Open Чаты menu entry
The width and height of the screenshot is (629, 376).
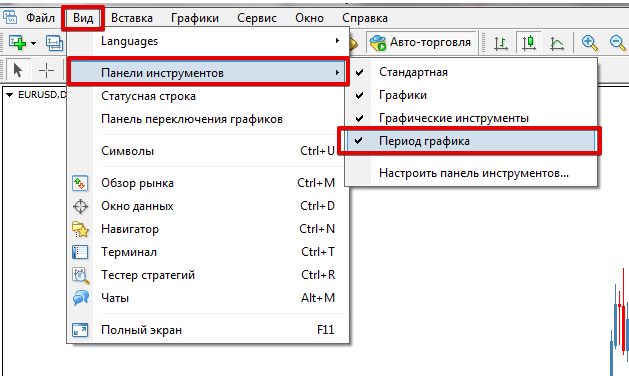(208, 298)
